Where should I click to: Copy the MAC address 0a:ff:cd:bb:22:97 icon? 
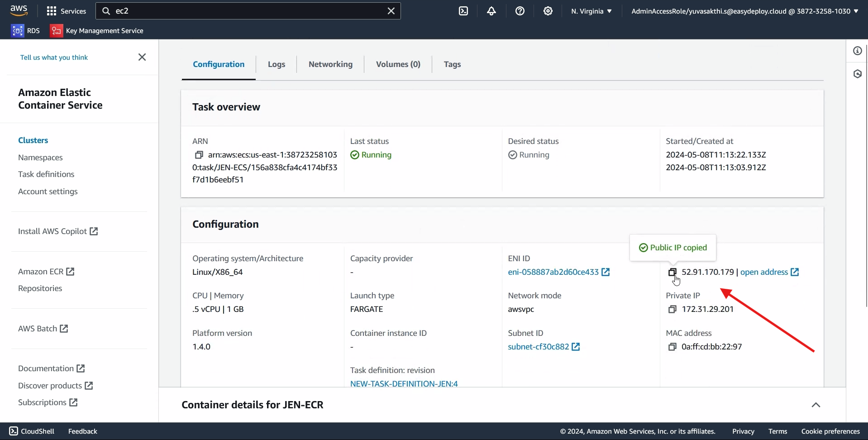click(x=672, y=347)
